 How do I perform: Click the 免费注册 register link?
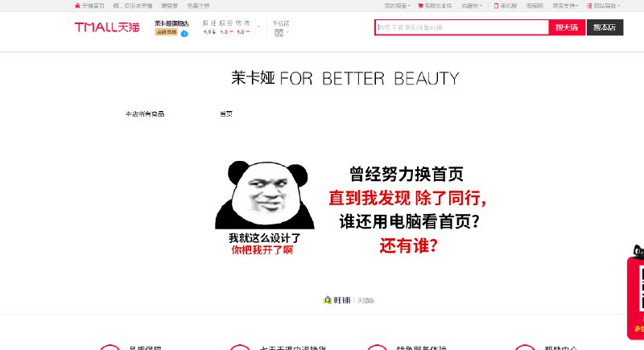198,6
